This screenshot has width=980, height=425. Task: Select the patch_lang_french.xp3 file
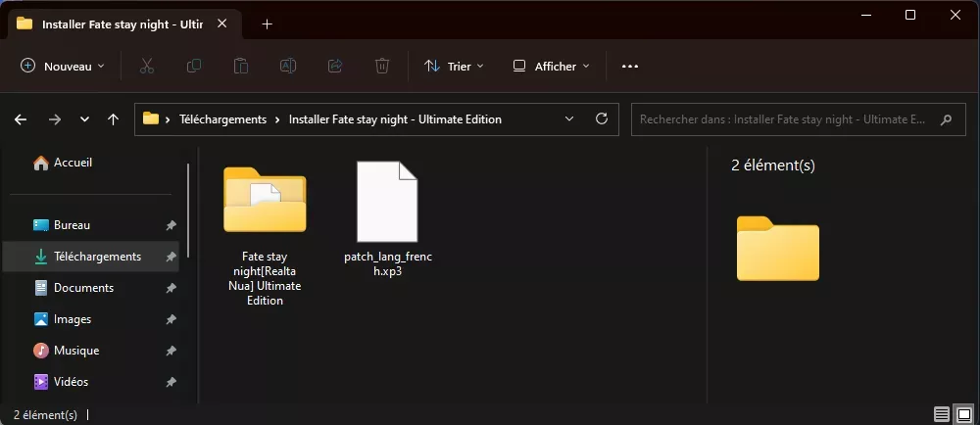(387, 219)
